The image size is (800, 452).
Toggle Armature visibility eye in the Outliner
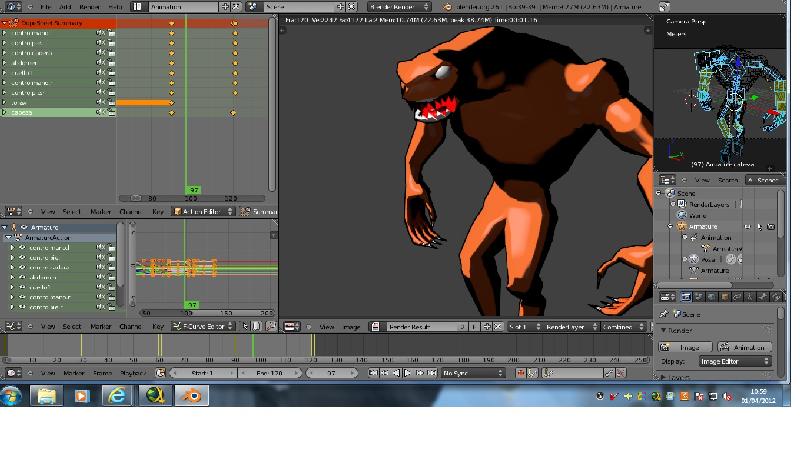tap(748, 227)
